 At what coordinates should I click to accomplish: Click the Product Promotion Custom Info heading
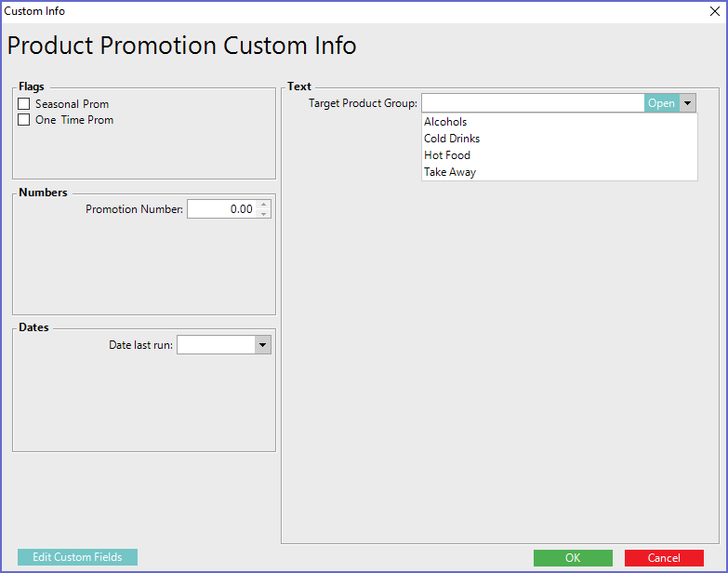pyautogui.click(x=181, y=46)
